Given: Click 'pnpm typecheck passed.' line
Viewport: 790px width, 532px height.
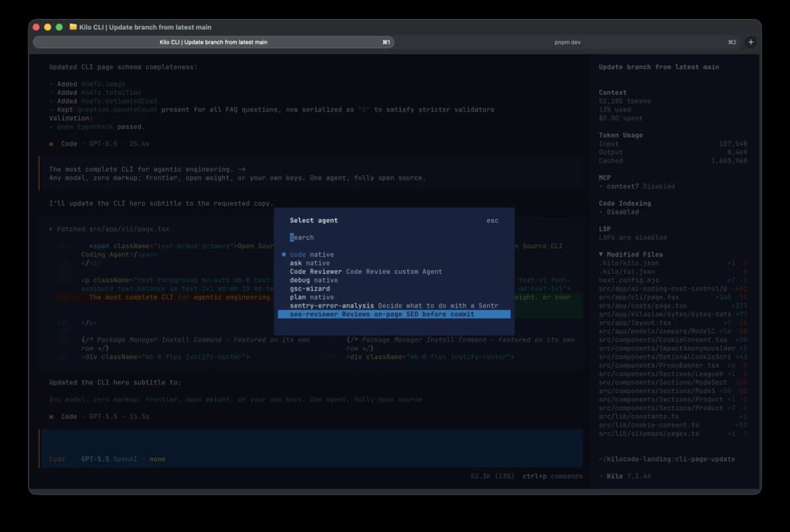Looking at the screenshot, I should point(97,127).
